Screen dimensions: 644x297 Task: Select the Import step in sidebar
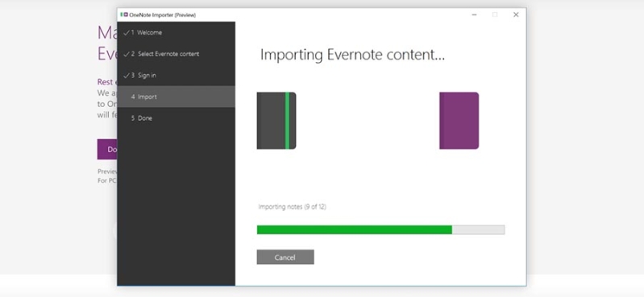pyautogui.click(x=176, y=97)
